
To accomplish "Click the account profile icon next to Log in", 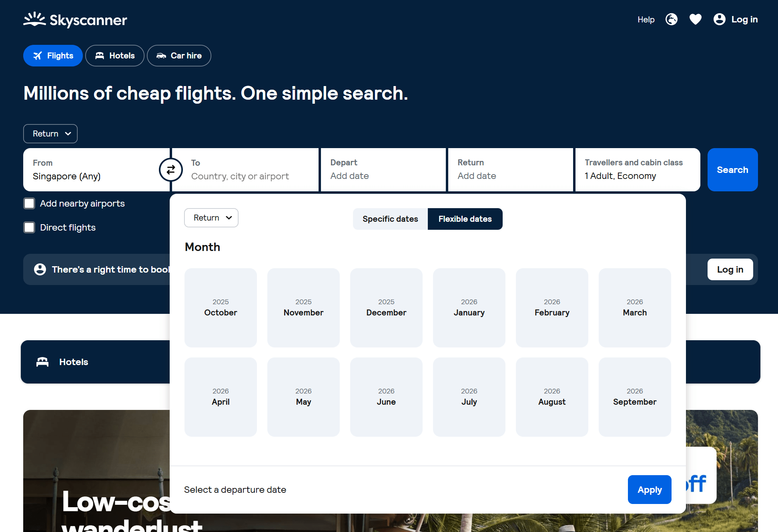I will point(719,19).
